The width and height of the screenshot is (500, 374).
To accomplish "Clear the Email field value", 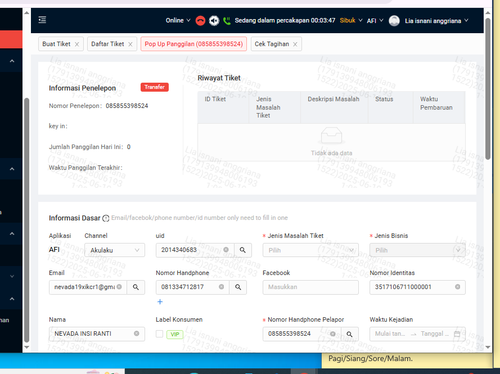I will (x=119, y=287).
